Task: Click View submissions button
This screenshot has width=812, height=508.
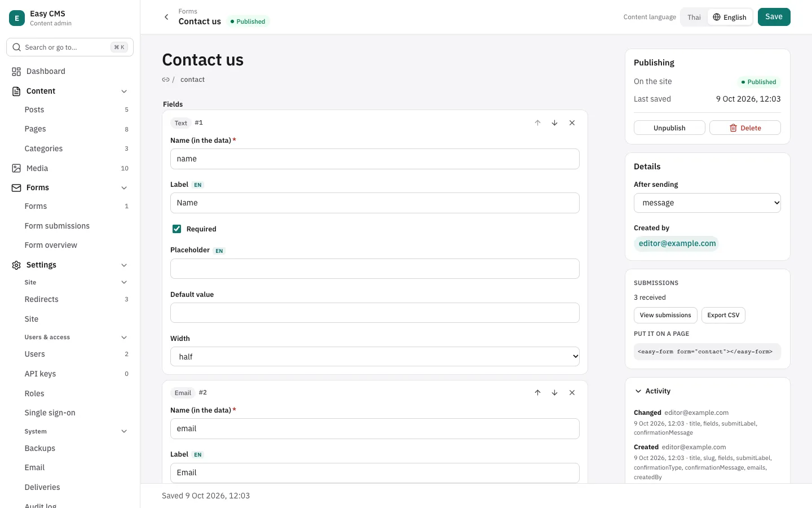Action: (x=665, y=315)
